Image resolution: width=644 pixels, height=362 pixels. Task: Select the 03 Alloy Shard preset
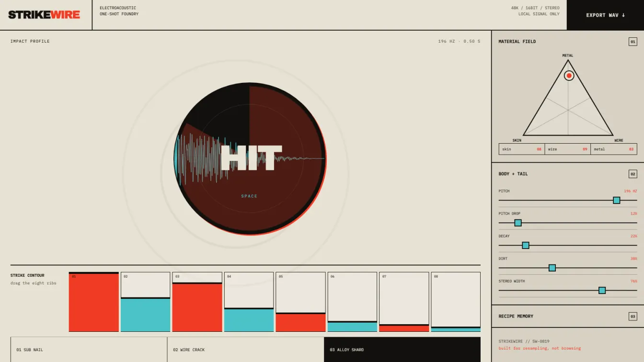click(x=402, y=350)
